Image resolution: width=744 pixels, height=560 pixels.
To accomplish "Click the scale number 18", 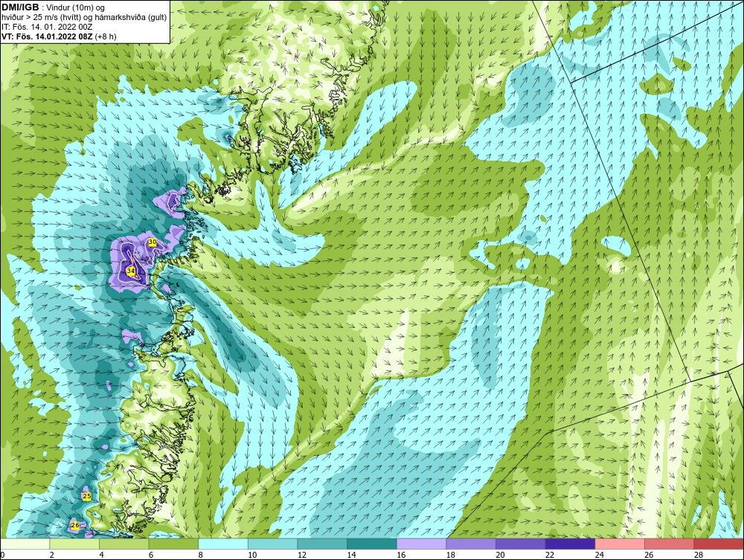I will click(450, 555).
